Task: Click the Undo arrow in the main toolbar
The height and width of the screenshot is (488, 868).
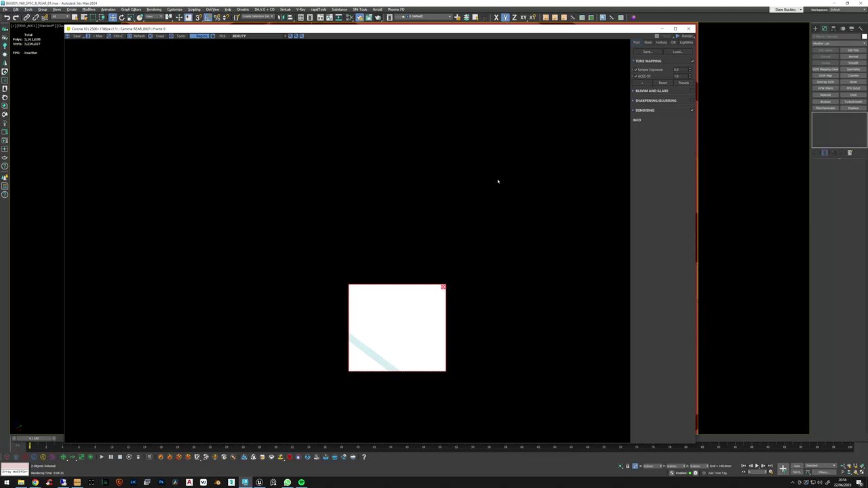Action: (x=6, y=18)
